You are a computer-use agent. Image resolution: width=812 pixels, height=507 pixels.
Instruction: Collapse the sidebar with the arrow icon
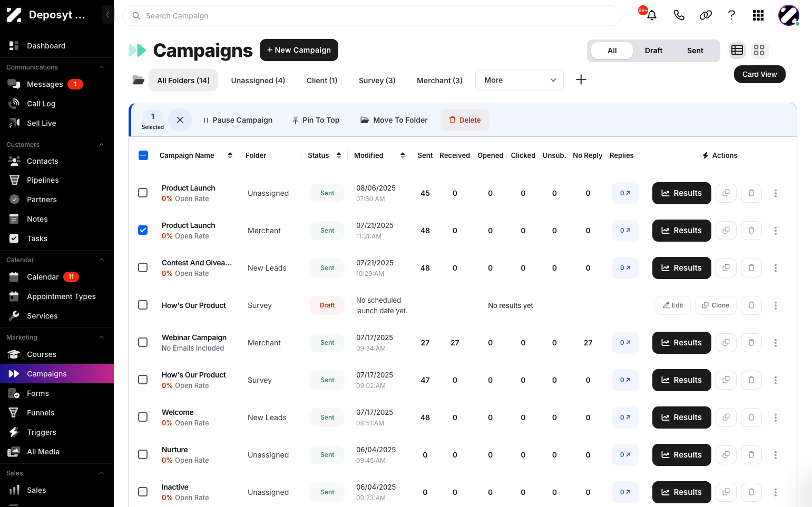107,15
